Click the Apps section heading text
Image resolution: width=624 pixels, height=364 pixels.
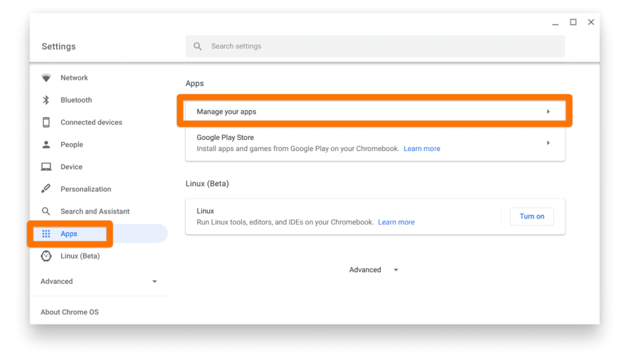coord(194,83)
